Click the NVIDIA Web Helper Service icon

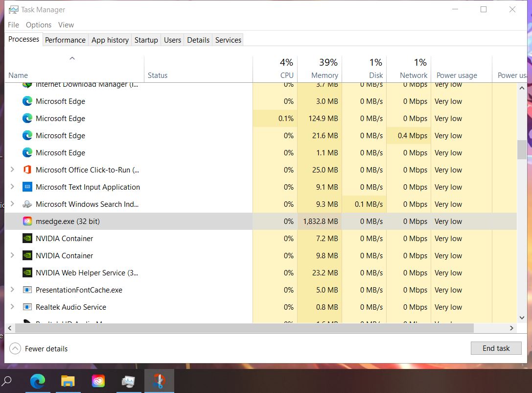pos(27,273)
